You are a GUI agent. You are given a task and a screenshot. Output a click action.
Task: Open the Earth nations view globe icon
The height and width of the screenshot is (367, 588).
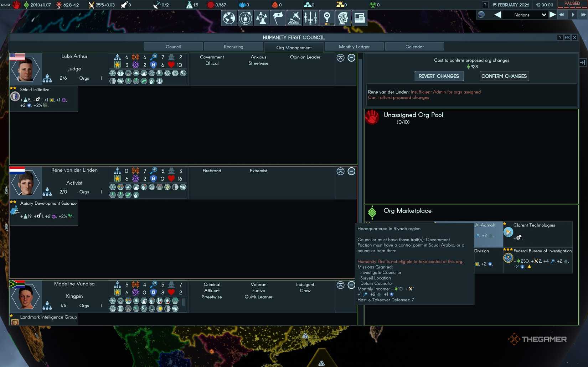228,18
